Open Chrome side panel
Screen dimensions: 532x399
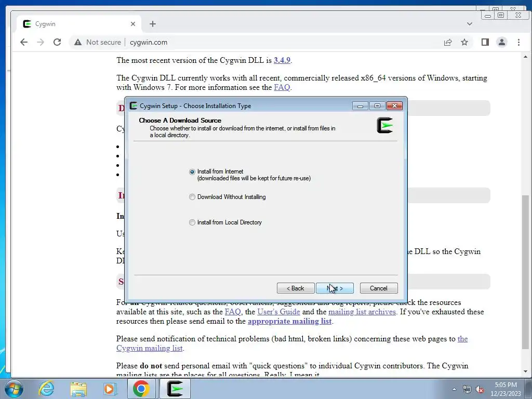pyautogui.click(x=485, y=42)
